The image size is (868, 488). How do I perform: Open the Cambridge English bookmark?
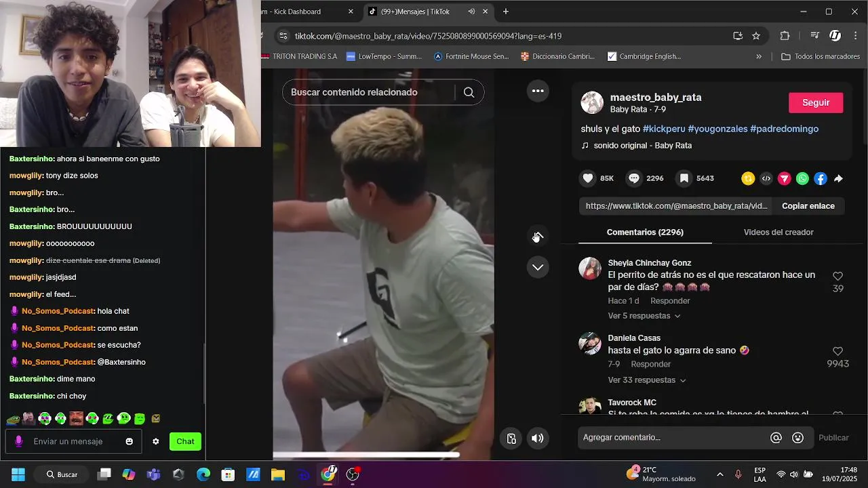pos(644,57)
